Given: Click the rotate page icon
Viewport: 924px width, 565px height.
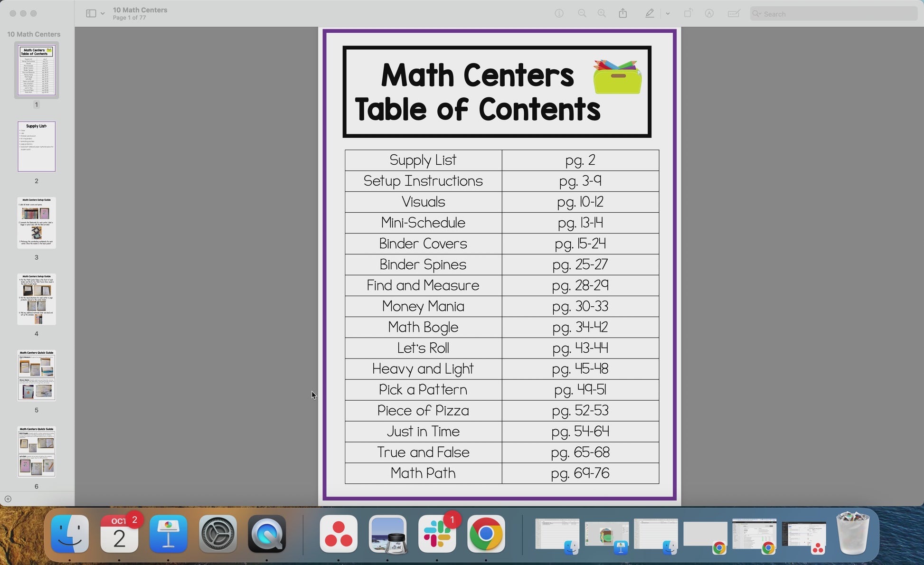Looking at the screenshot, I should point(688,14).
